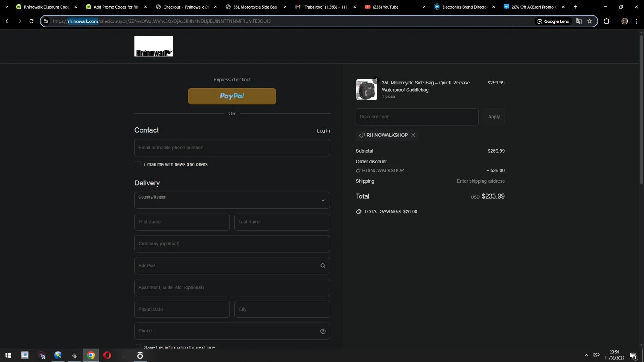Open the notification center icon
Screen dimensions: 644x362
tap(633, 355)
